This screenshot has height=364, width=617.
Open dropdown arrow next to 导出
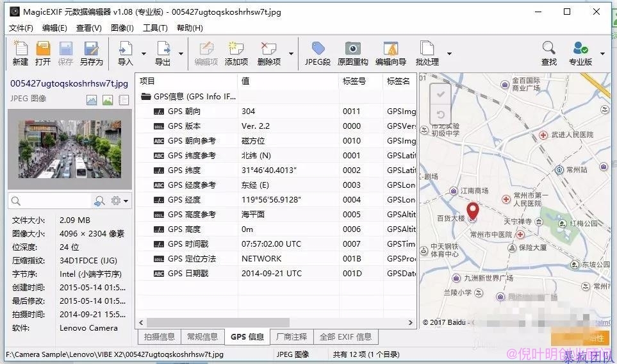(x=181, y=54)
